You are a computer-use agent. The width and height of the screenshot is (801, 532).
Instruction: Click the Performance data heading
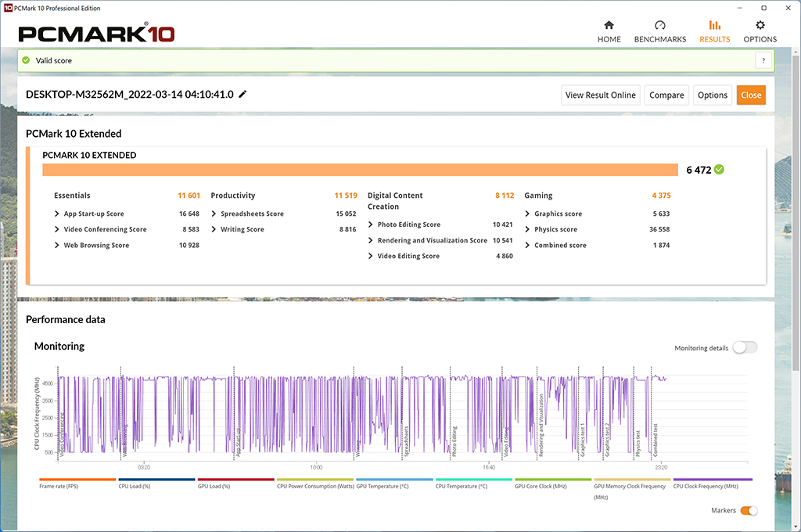coord(66,319)
